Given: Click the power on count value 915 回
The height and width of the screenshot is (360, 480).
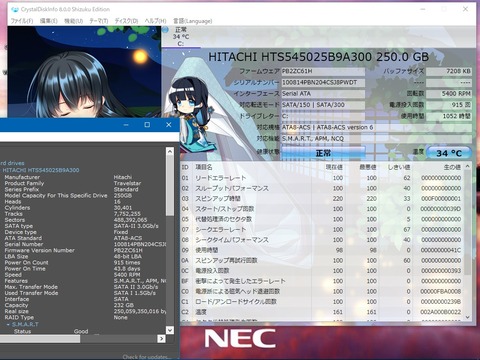Looking at the screenshot, I should coord(449,105).
